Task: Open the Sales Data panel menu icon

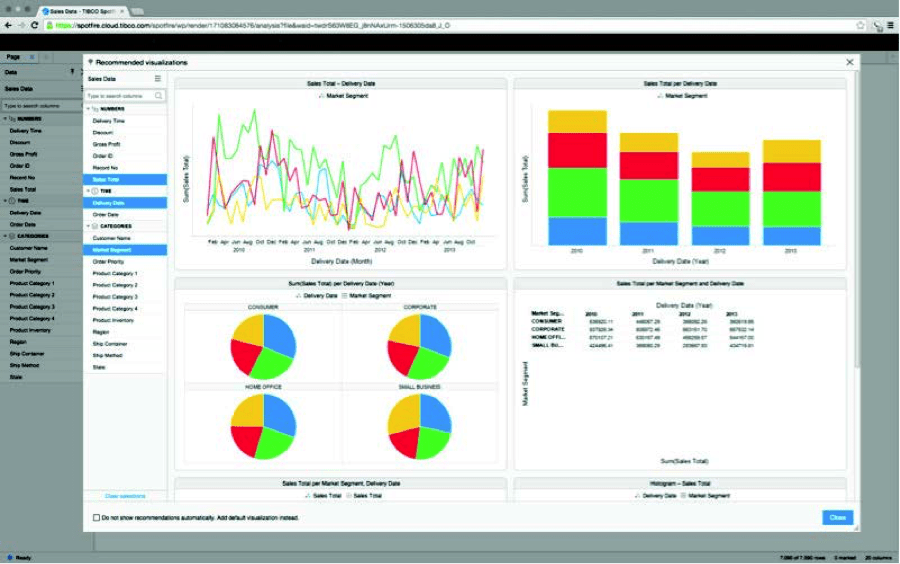Action: click(x=157, y=78)
